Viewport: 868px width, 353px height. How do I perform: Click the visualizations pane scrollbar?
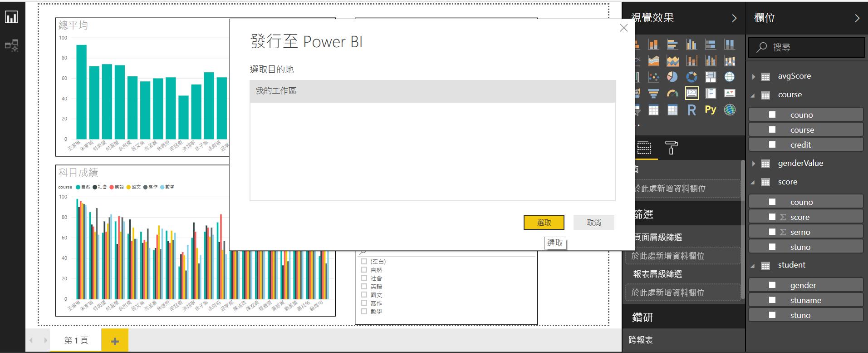(742, 229)
